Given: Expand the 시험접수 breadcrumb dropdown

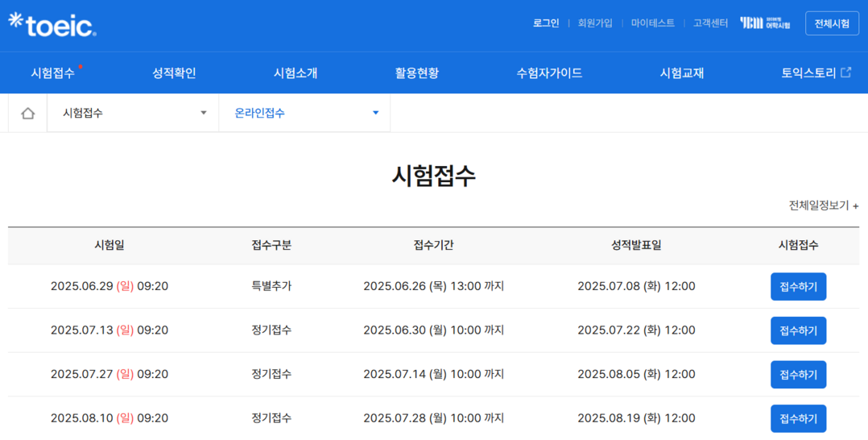Looking at the screenshot, I should pyautogui.click(x=133, y=114).
